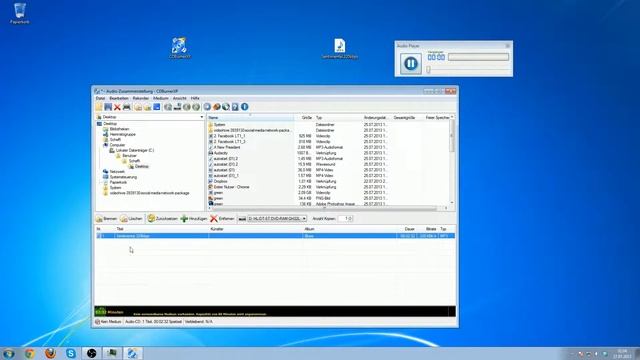Click the Kein Medium status bar entry
640x360 pixels.
click(x=108, y=322)
